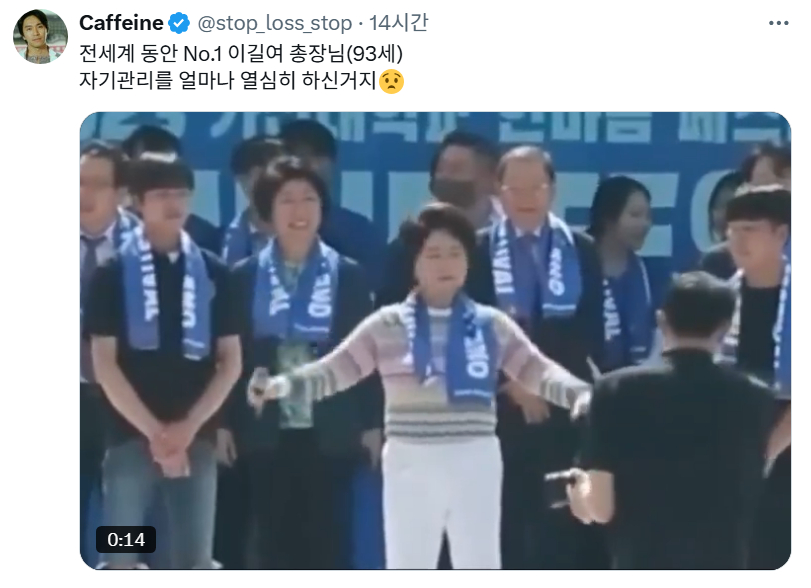Click the blue banner text at the video's top
This screenshot has height=588, width=811.
[x=434, y=127]
